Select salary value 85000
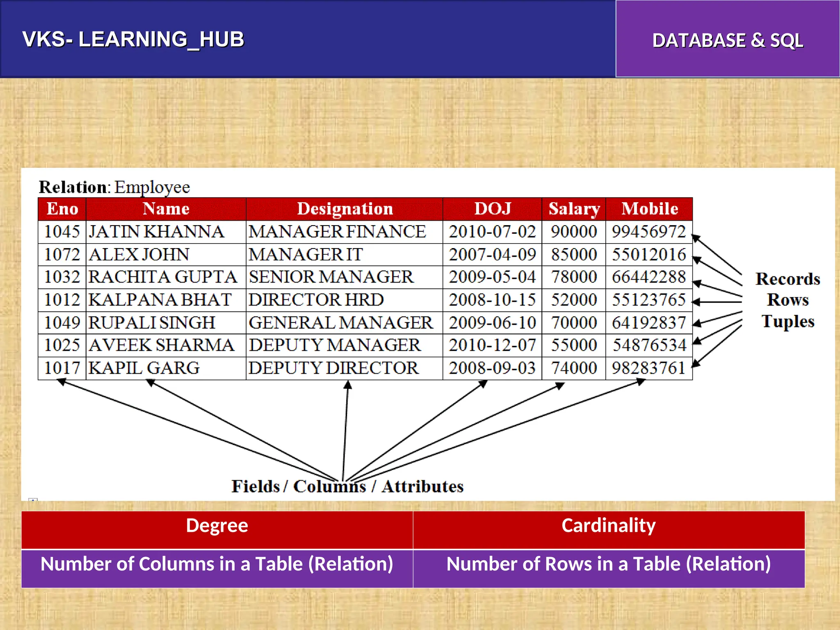 pyautogui.click(x=574, y=255)
